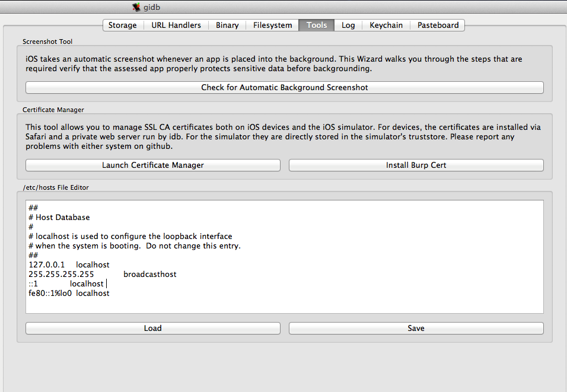Click the gidb app icon in title bar
This screenshot has width=567, height=392.
click(137, 7)
